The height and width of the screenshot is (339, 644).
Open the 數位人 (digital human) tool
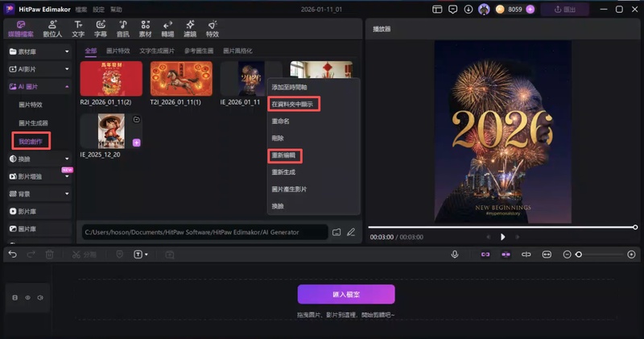pyautogui.click(x=52, y=29)
